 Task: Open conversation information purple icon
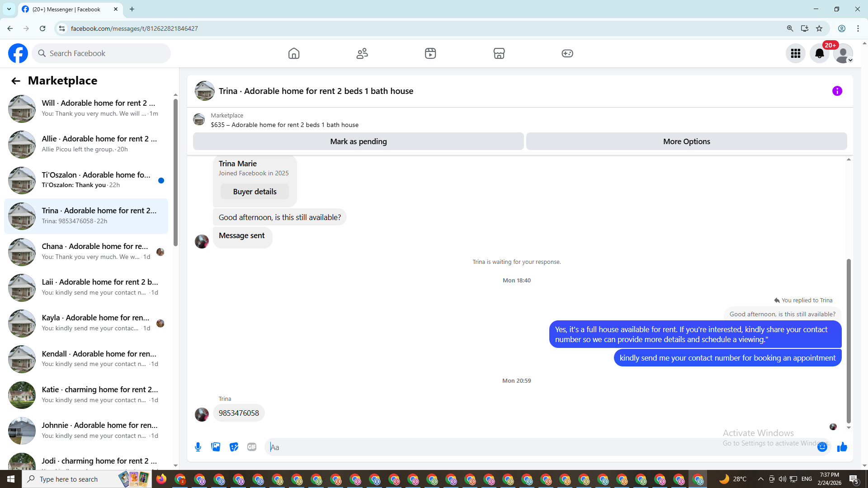[837, 91]
